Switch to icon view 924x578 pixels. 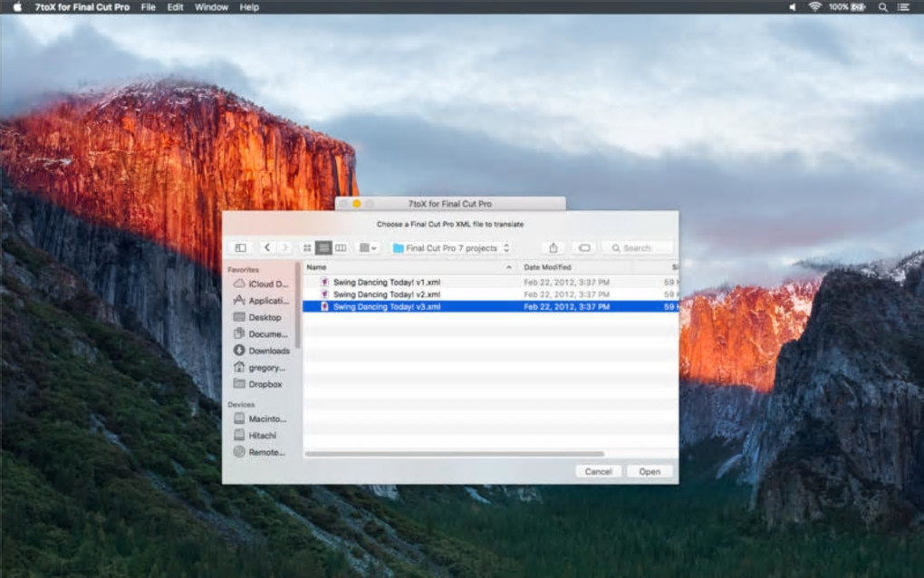(307, 248)
